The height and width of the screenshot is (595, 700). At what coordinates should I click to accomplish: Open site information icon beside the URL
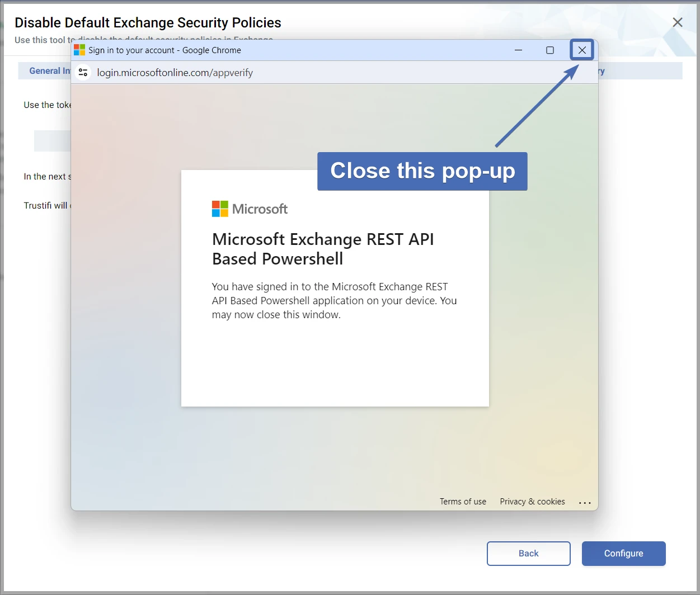click(x=83, y=73)
